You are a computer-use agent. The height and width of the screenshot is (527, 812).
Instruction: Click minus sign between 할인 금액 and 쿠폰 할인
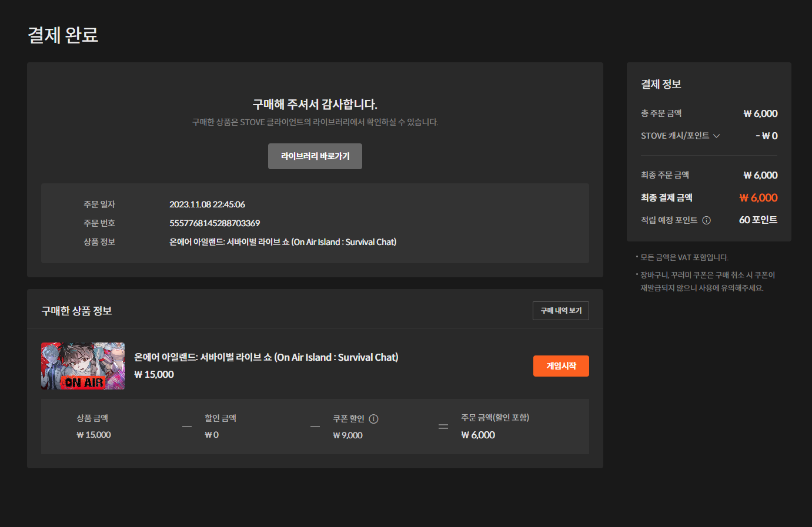315,427
